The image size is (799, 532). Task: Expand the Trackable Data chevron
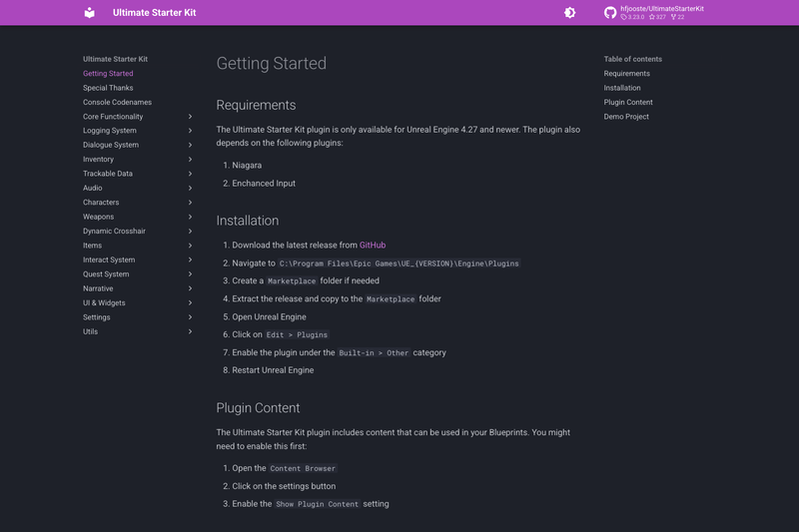tap(190, 174)
